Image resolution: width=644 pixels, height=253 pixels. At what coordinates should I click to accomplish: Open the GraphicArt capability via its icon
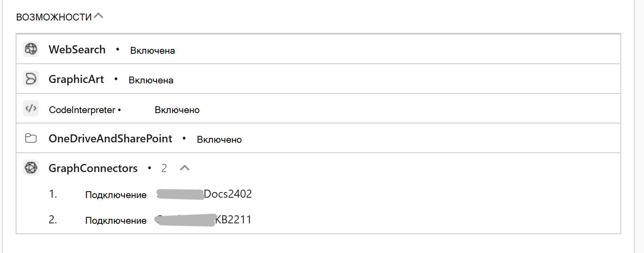pyautogui.click(x=31, y=79)
